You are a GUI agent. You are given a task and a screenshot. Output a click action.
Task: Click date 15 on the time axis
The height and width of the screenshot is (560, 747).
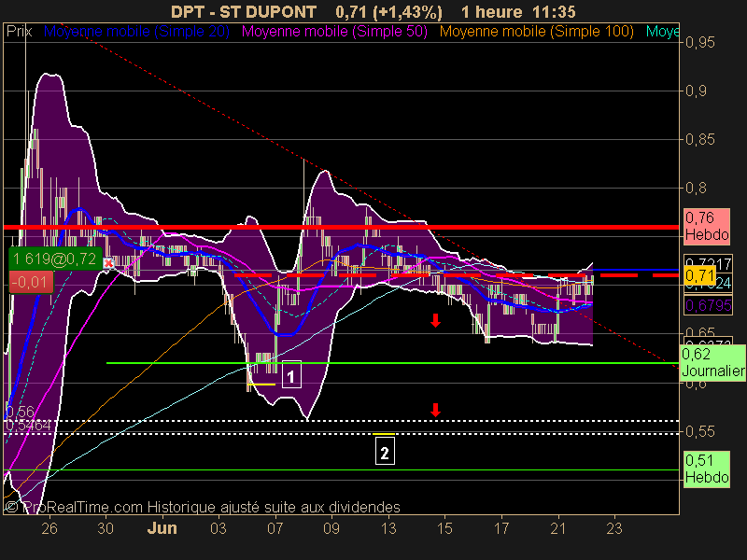coord(444,528)
